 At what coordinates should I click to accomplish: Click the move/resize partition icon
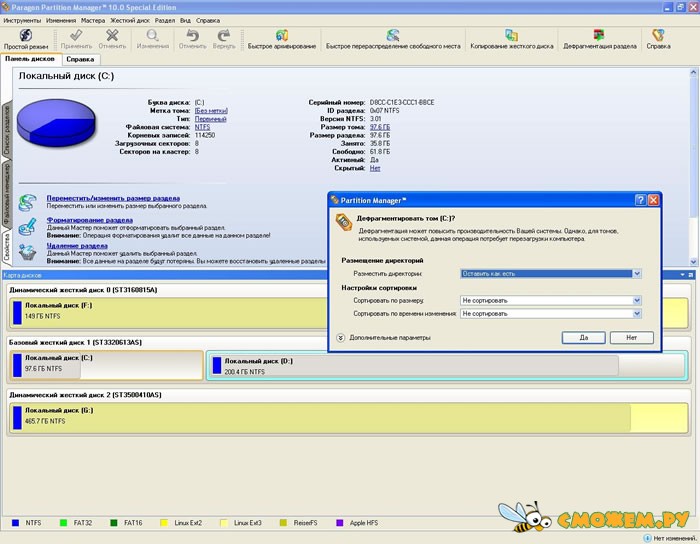point(27,203)
